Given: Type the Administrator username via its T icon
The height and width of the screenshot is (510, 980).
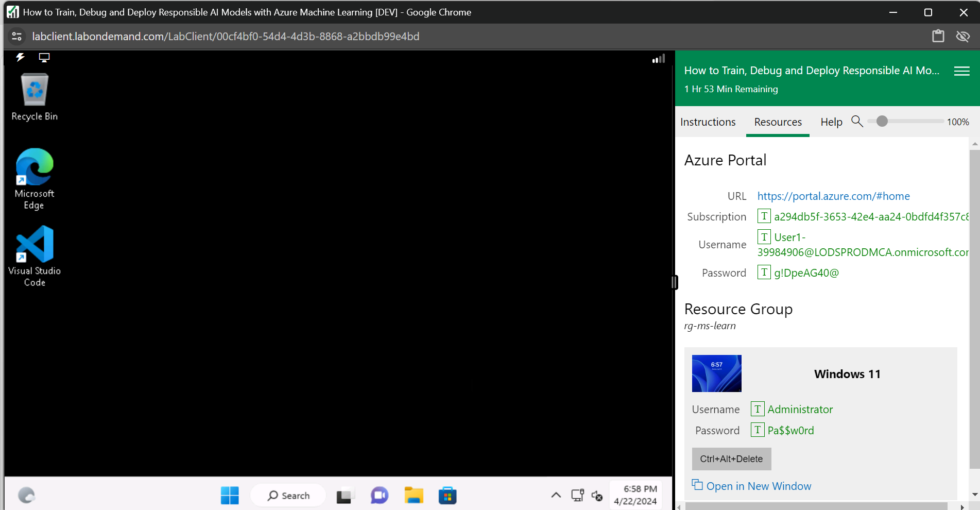Looking at the screenshot, I should (x=758, y=409).
